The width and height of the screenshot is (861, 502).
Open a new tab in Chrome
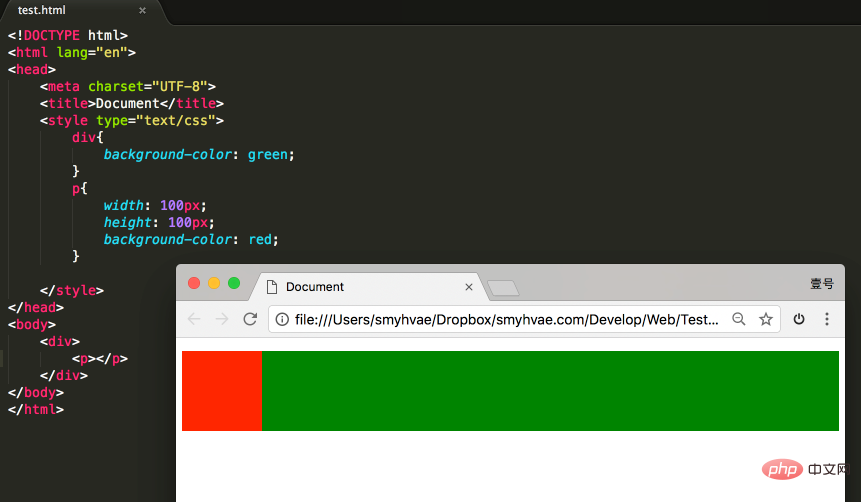(x=503, y=288)
